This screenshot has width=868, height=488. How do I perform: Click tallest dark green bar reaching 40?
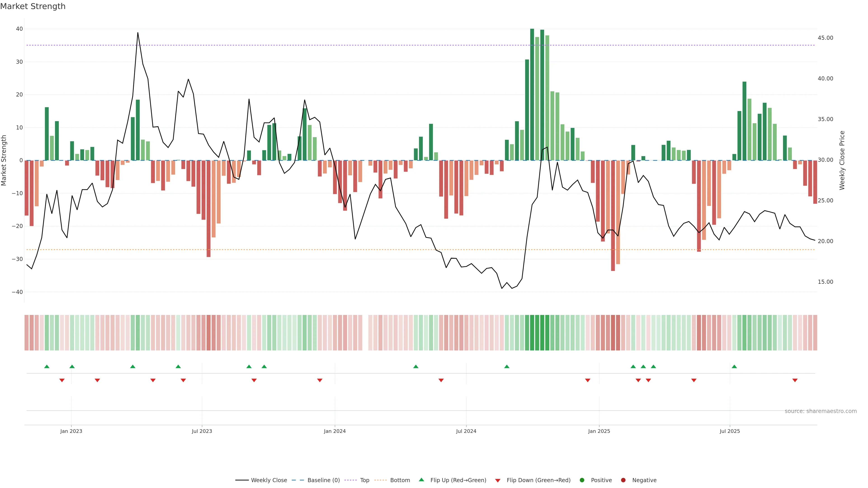532,94
